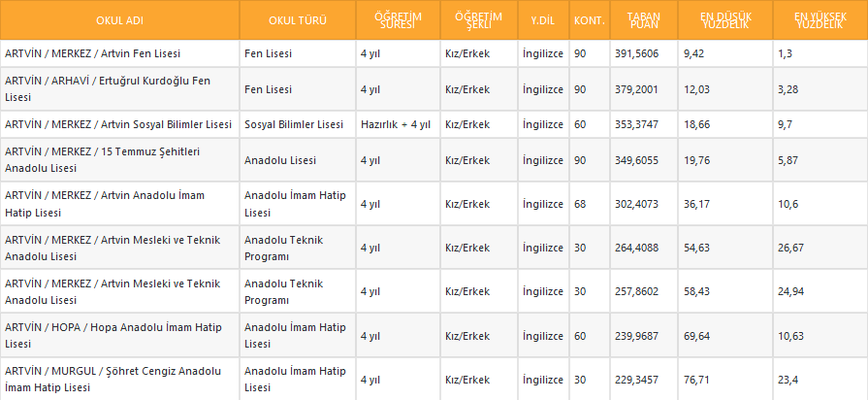Open Ertuğrul Kurdoğlu Fen Lisesi entry
Viewport: 868px width, 400px height.
pyautogui.click(x=107, y=89)
